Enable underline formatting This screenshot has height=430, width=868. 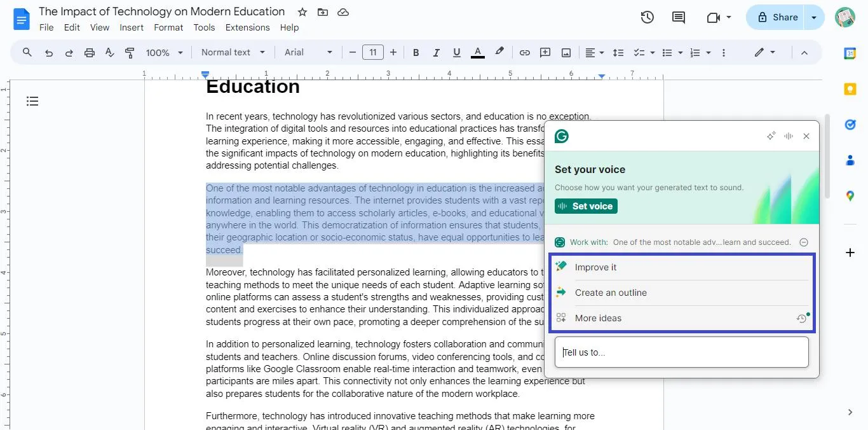click(457, 52)
